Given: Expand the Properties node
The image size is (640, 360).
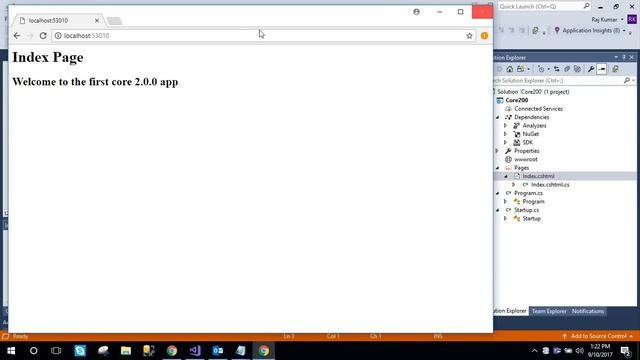Looking at the screenshot, I should (x=498, y=151).
